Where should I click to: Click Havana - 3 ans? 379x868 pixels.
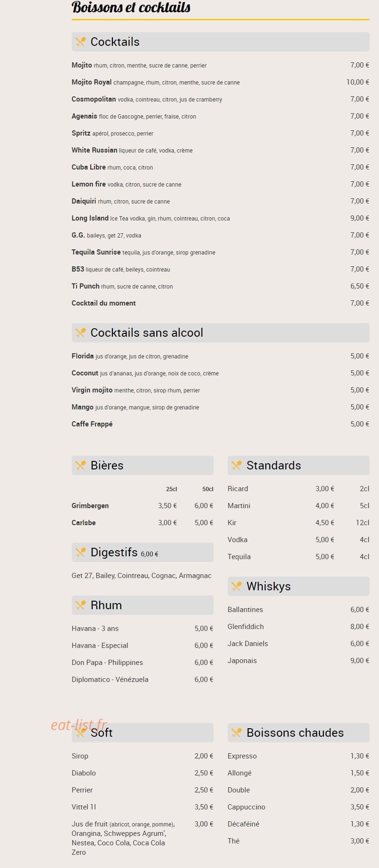[95, 629]
